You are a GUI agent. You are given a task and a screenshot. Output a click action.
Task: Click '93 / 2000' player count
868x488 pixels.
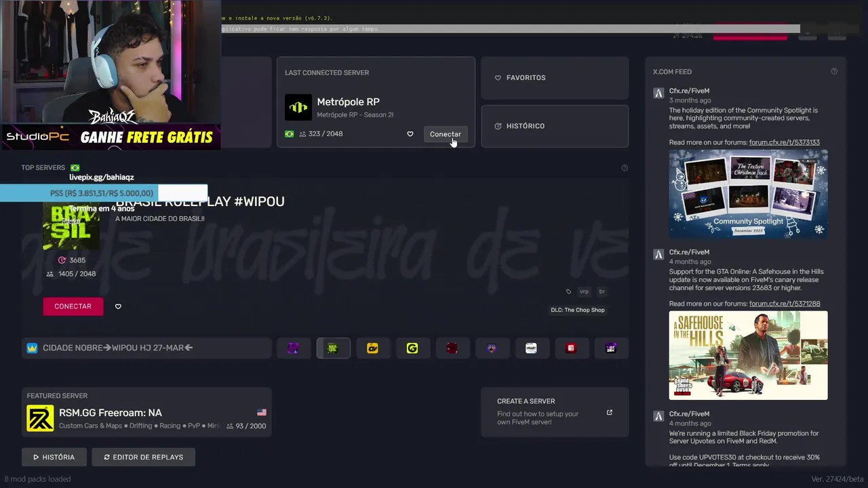coord(251,426)
